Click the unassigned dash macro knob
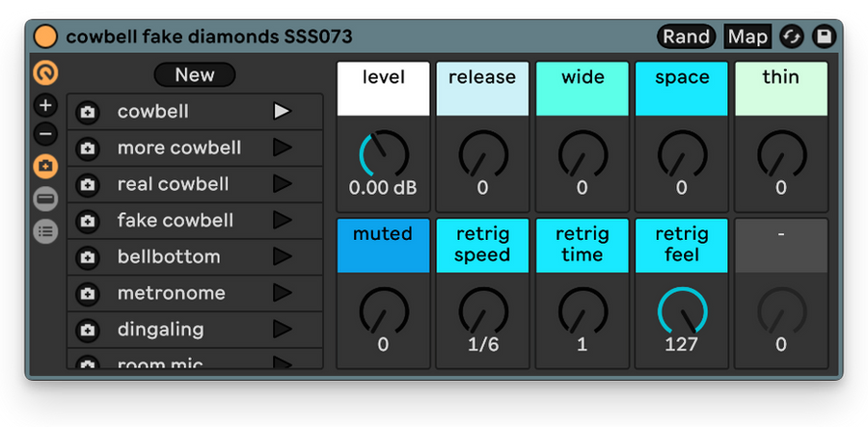The image size is (868, 427). click(x=781, y=312)
